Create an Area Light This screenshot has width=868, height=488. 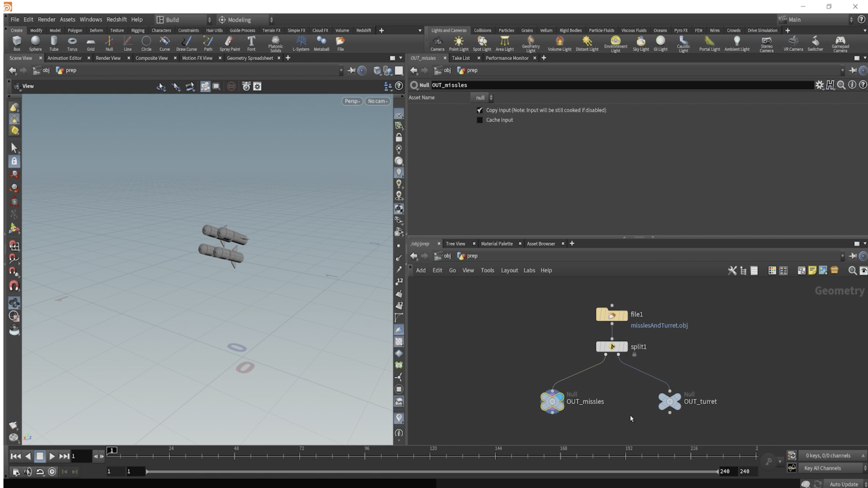tap(505, 44)
